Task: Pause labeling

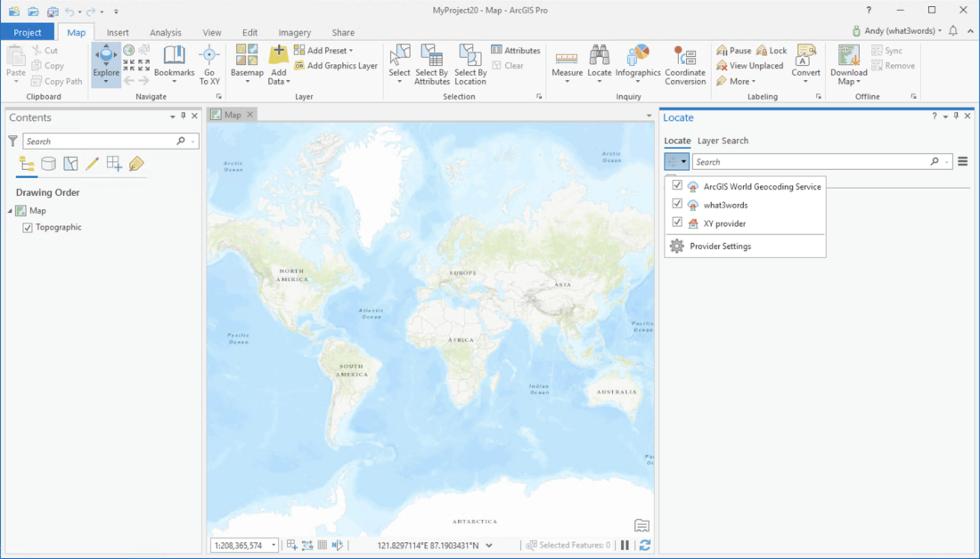Action: [x=734, y=51]
